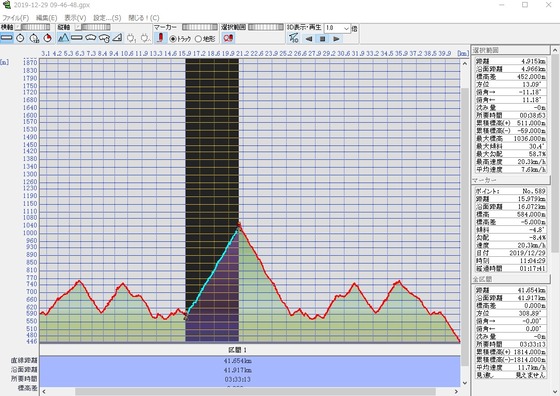Click the stopwatch time-axis icon
The image size is (560, 396).
(x=20, y=37)
